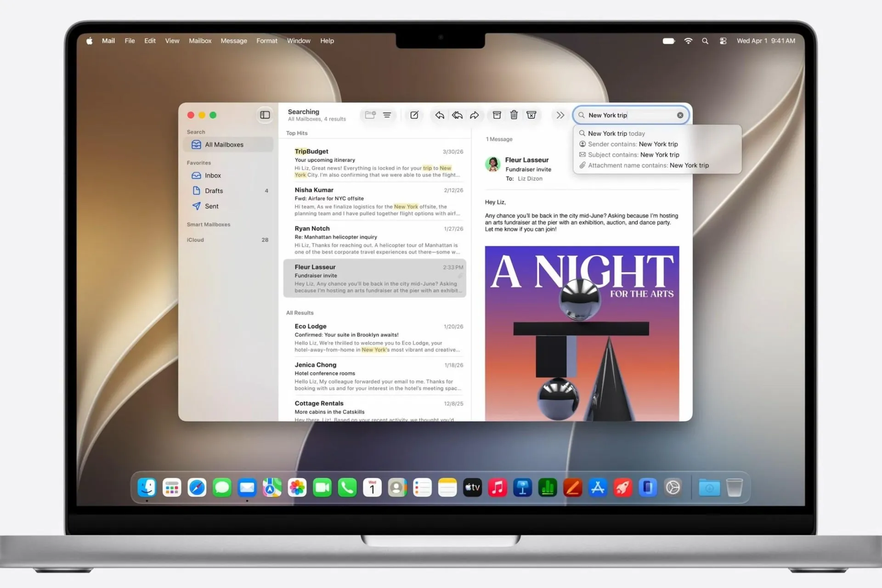This screenshot has height=588, width=882.
Task: Click the 'A Night for the Arts' image
Action: click(x=582, y=334)
